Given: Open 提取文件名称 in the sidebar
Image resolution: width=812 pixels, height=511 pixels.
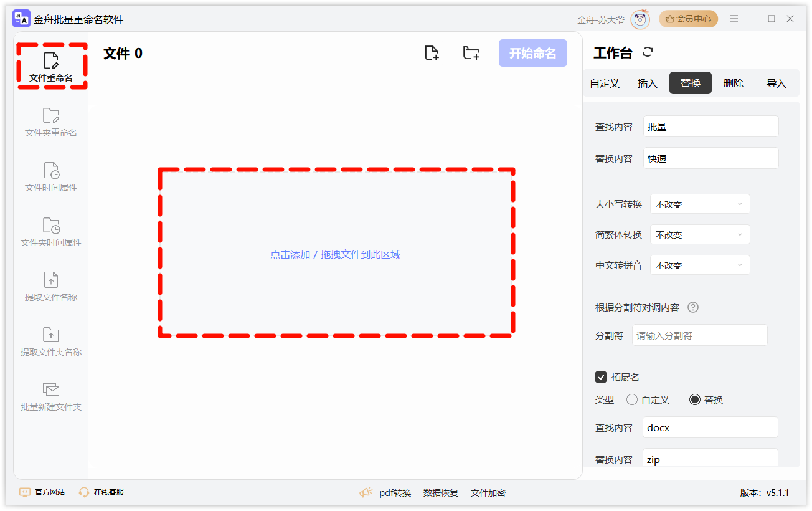Looking at the screenshot, I should click(51, 287).
